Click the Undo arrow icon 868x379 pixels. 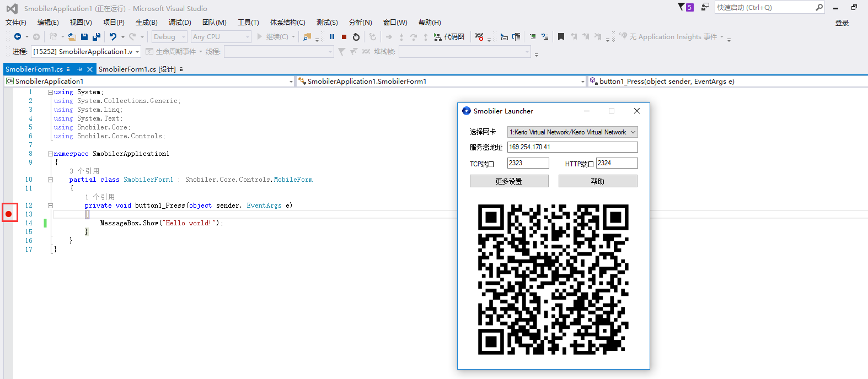click(113, 37)
